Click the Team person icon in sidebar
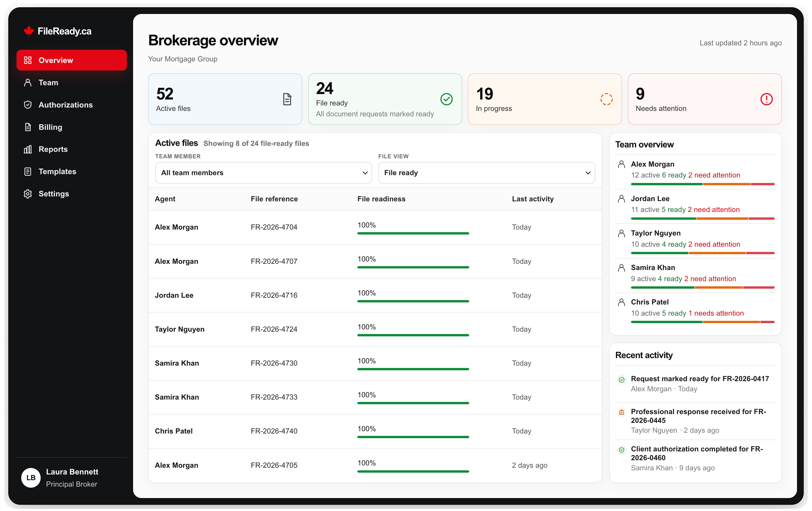Image resolution: width=812 pixels, height=511 pixels. coord(28,82)
